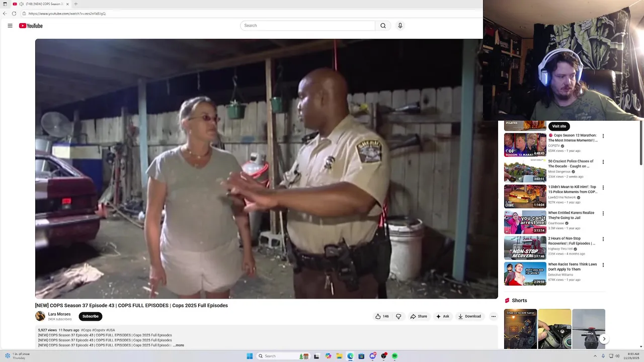Reload the page with refresh icon
The height and width of the screenshot is (362, 644).
coord(14,14)
